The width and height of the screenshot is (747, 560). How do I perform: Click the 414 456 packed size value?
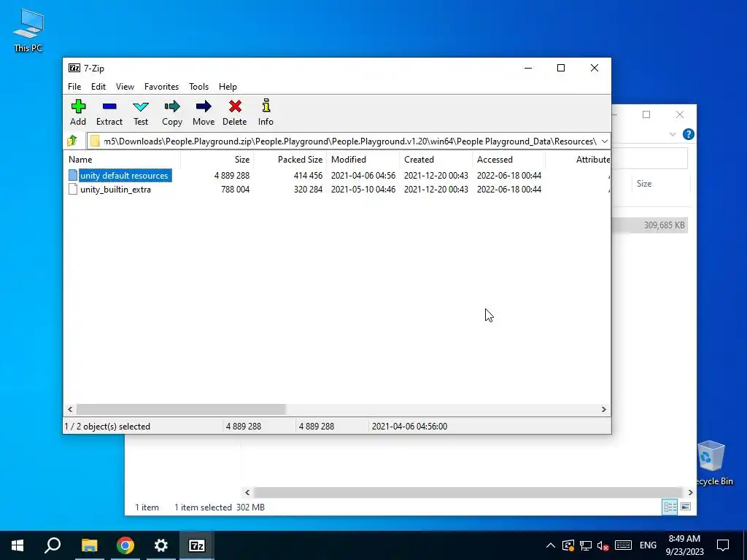click(x=308, y=175)
